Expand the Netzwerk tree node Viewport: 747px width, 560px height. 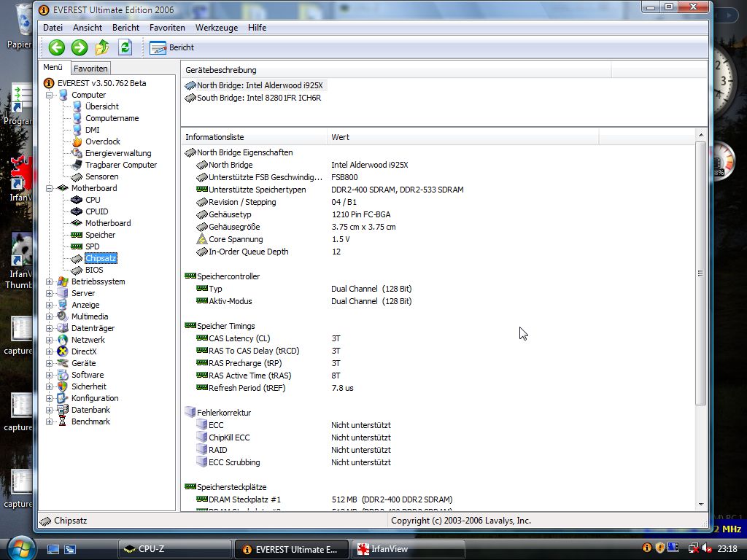(x=49, y=340)
